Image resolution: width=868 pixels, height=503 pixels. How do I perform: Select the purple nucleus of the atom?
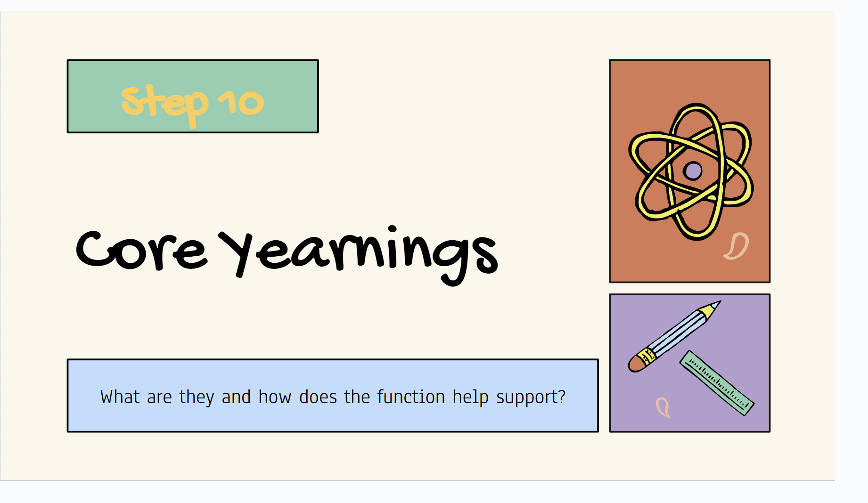pos(693,171)
